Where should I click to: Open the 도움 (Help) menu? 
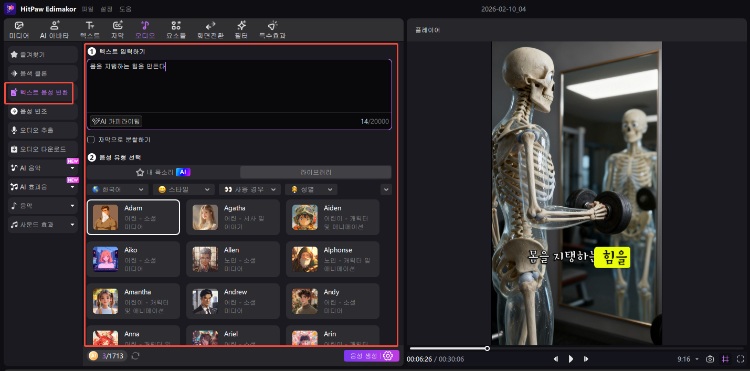[125, 9]
